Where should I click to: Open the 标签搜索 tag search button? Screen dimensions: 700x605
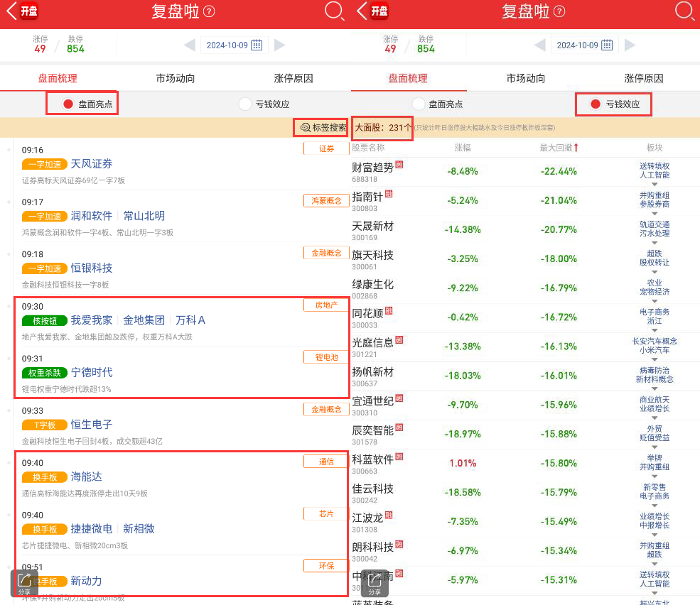[323, 128]
